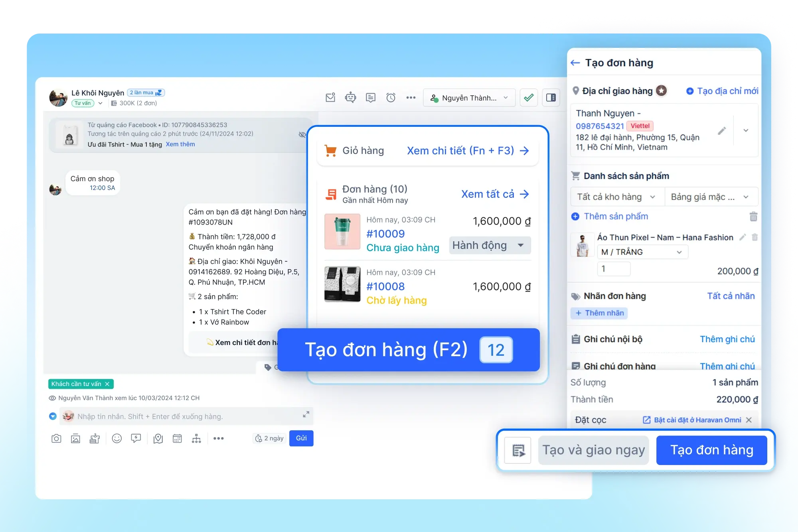The width and height of the screenshot is (798, 532).
Task: Open the emoji picker smiley icon
Action: tap(117, 439)
